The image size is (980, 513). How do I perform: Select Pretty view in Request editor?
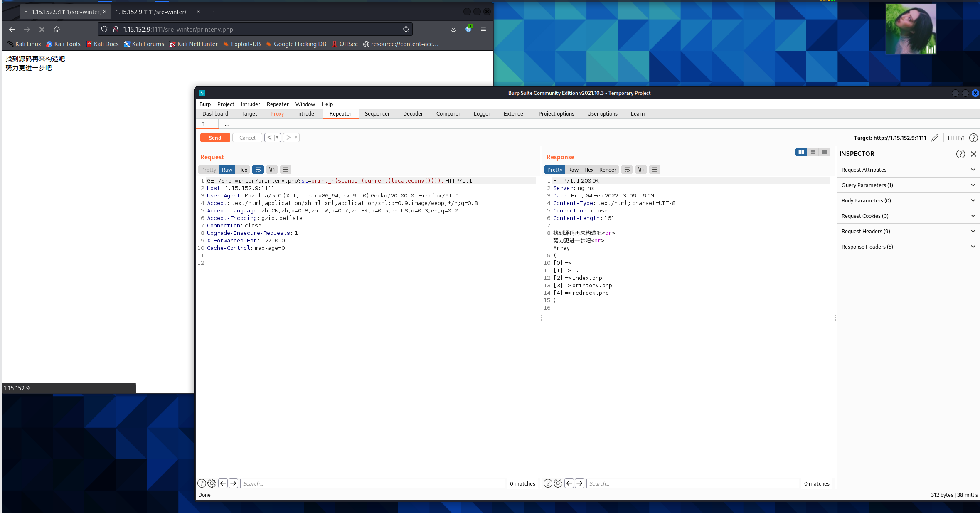coord(209,170)
